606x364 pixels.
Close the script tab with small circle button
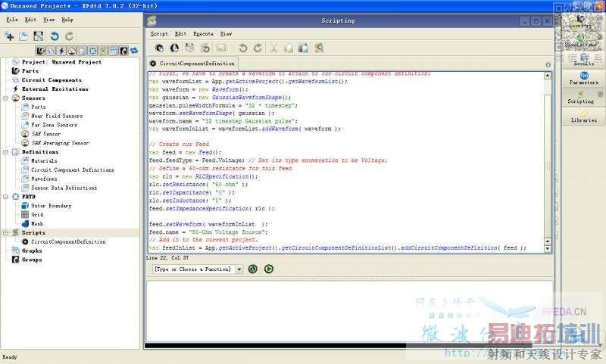click(548, 65)
